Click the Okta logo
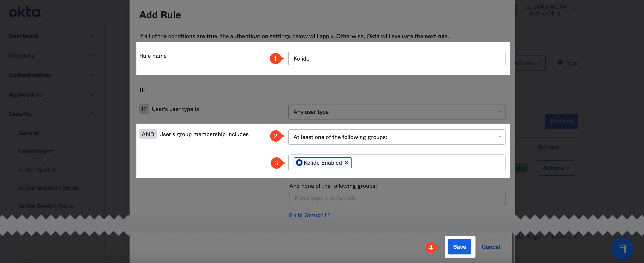Viewport: 644px width, 263px height. pyautogui.click(x=25, y=12)
